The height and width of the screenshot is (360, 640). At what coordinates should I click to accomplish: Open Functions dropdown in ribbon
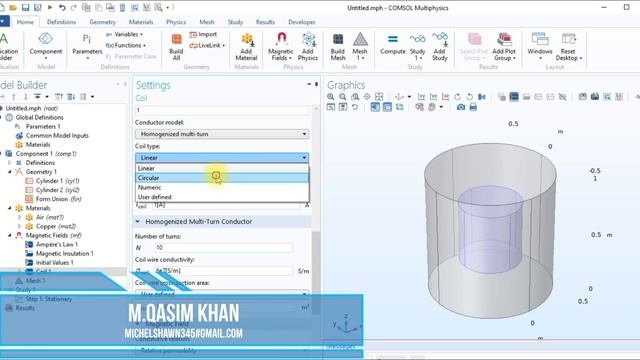coord(126,45)
